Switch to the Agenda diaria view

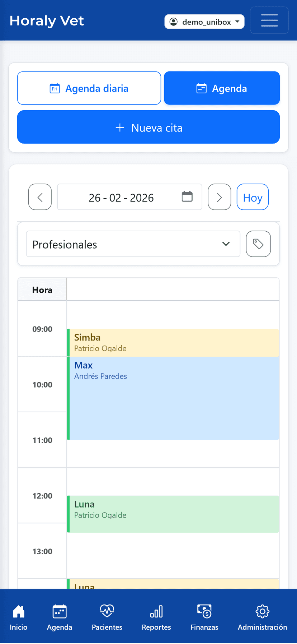click(89, 88)
